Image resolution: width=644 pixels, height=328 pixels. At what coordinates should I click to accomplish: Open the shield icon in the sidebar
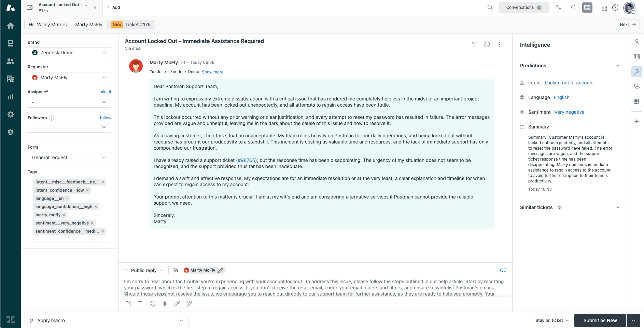tap(11, 132)
